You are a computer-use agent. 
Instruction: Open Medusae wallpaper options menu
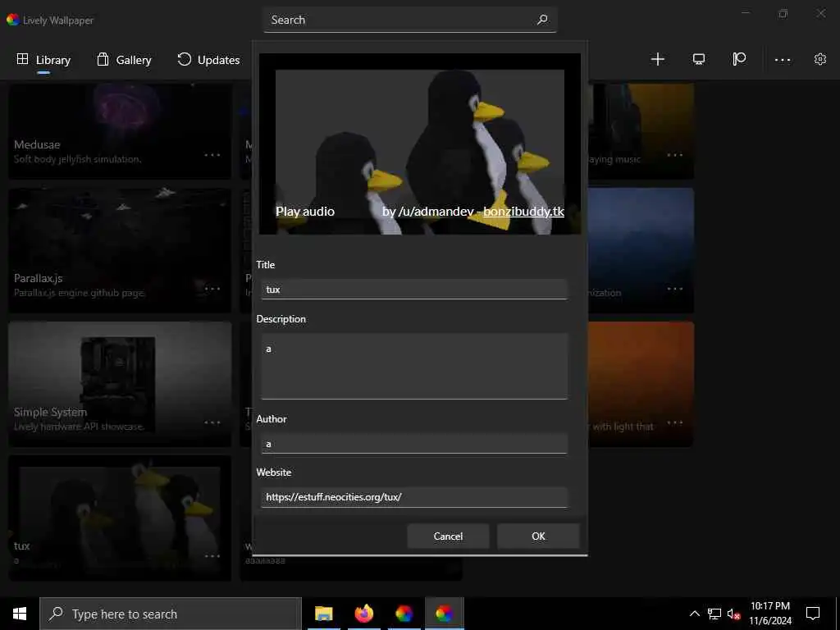click(212, 155)
